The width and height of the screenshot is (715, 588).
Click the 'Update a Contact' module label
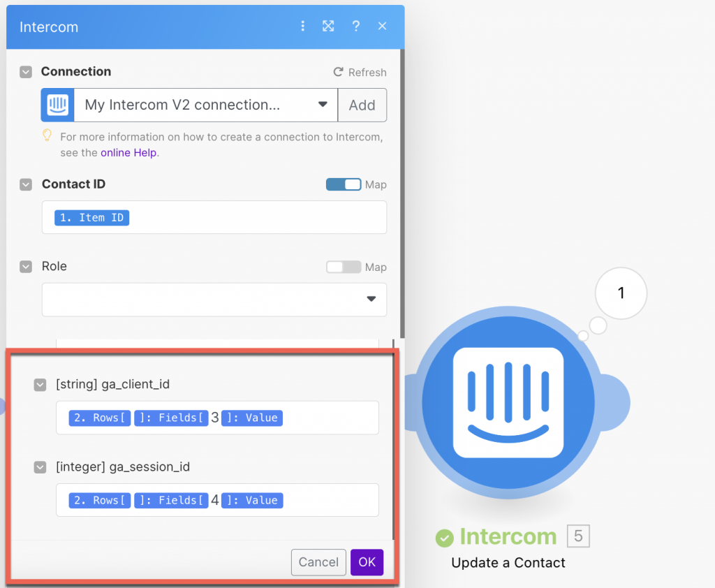click(x=508, y=563)
